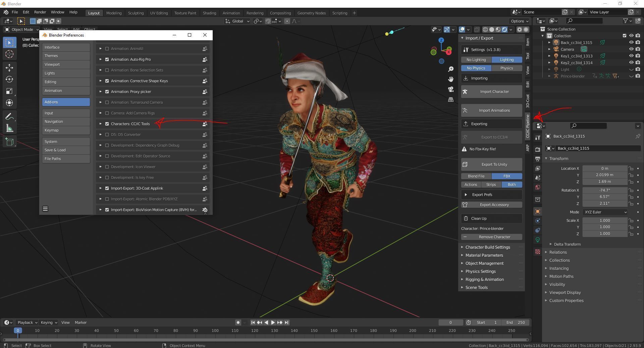Click the pan view hand icon
This screenshot has width=644, height=348.
pyautogui.click(x=451, y=79)
